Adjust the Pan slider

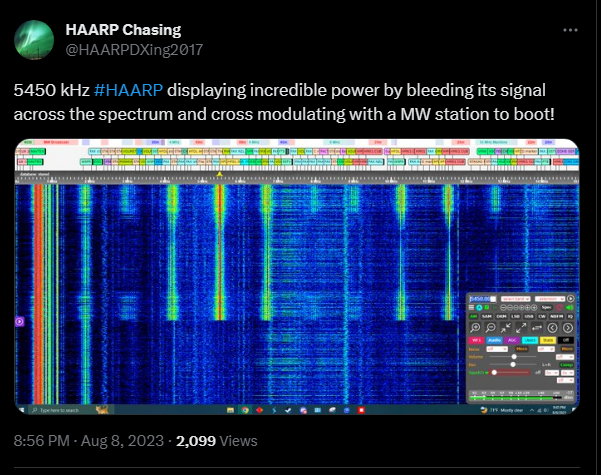[x=513, y=365]
